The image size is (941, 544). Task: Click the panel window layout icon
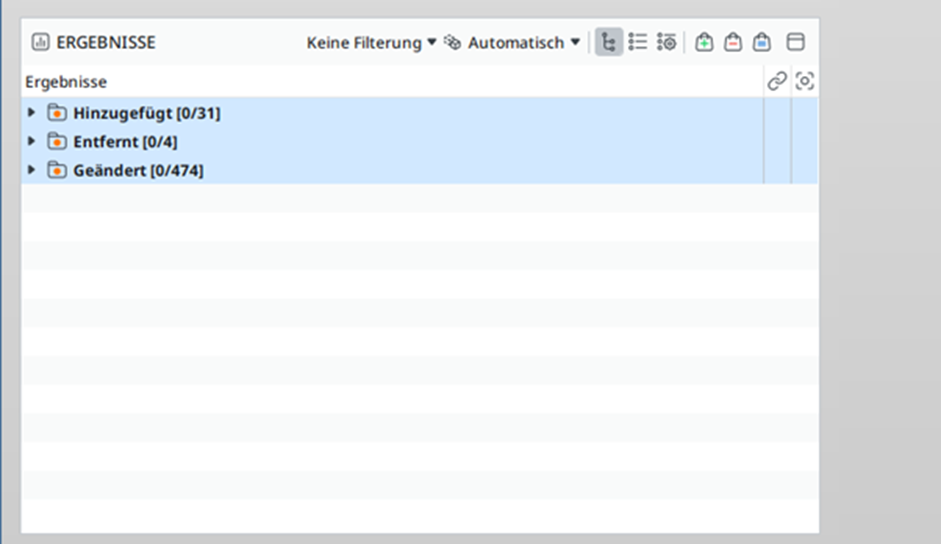point(796,42)
